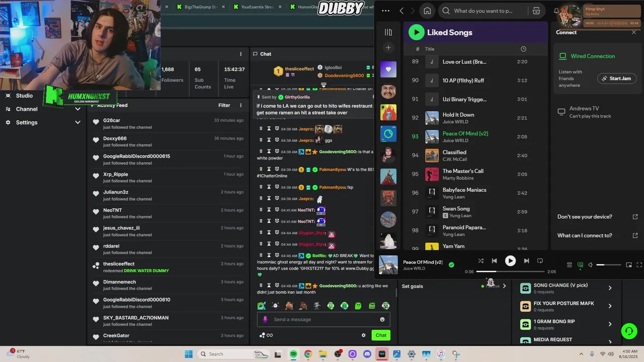Switch to YourEssentia browser tab

[257, 7]
